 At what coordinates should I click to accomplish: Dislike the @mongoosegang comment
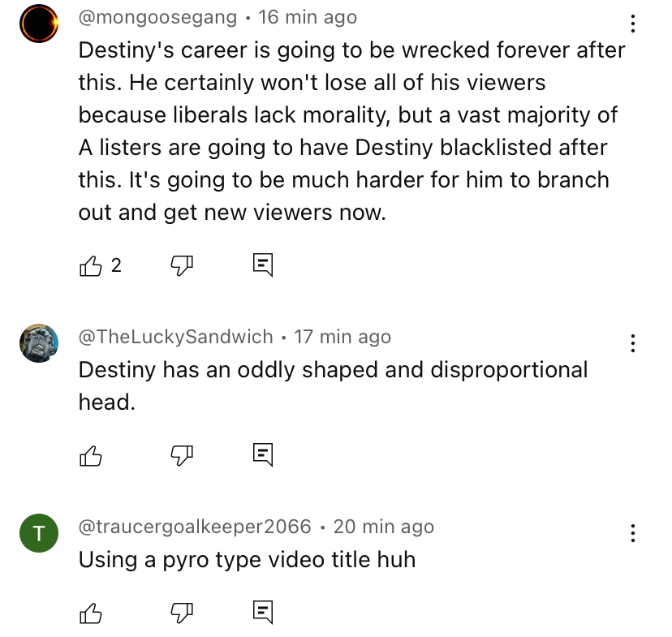pos(182,265)
